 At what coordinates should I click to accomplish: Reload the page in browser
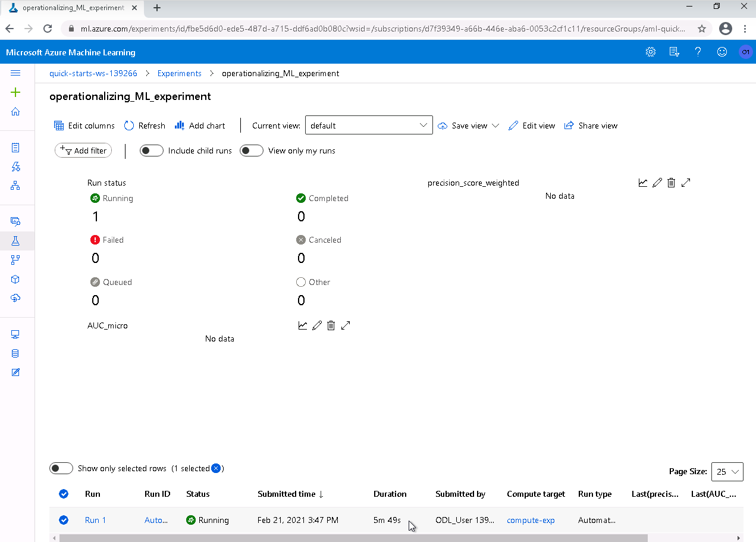tap(48, 29)
